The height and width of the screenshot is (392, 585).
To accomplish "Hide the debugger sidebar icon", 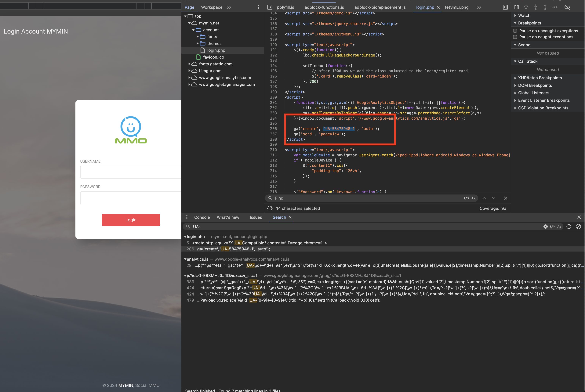I will [505, 7].
